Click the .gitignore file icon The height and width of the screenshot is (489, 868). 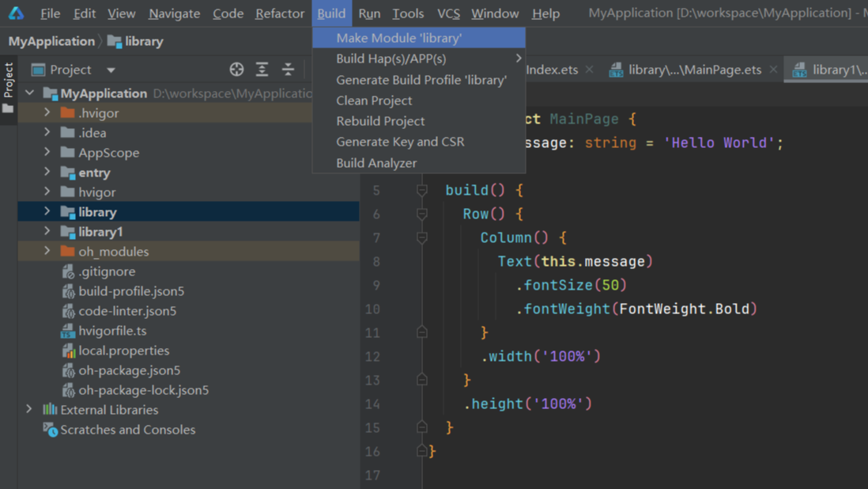[68, 271]
